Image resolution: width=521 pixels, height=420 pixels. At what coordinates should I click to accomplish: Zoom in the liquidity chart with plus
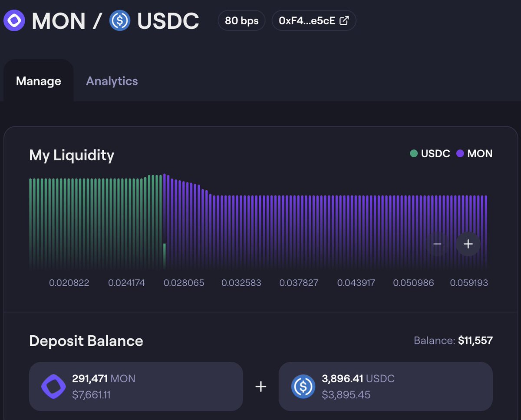(468, 244)
